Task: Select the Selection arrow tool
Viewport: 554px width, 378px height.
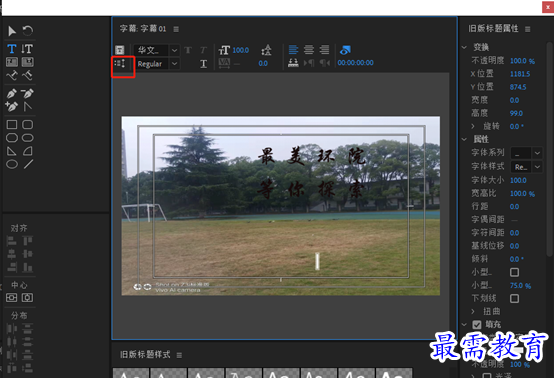Action: (12, 31)
